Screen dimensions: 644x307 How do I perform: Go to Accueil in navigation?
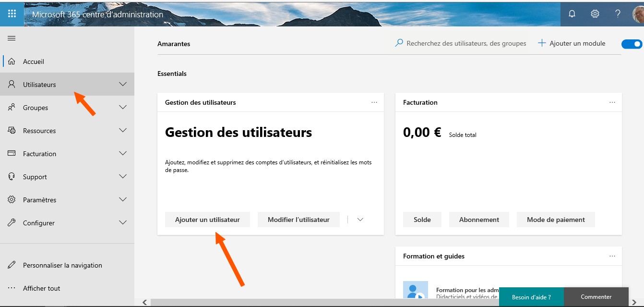[67, 61]
